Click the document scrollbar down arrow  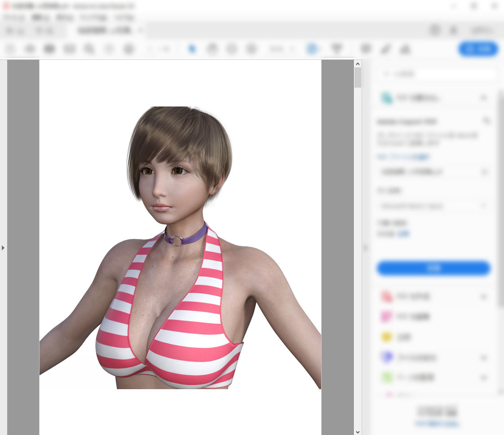point(358,432)
